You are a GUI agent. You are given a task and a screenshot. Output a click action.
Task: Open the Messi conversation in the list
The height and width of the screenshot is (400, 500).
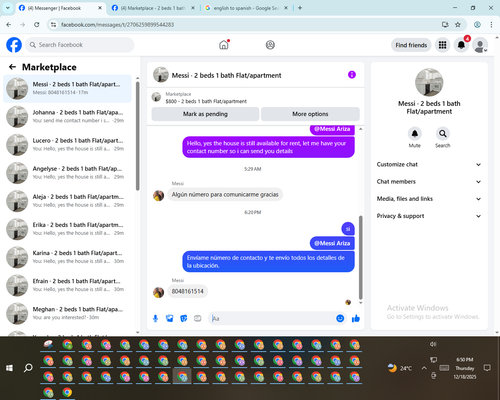click(67, 89)
